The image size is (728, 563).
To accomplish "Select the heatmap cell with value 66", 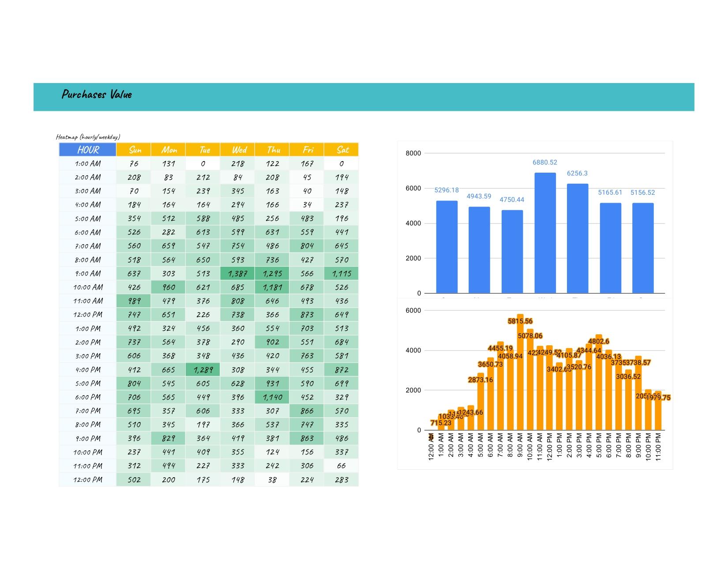I will tap(341, 465).
